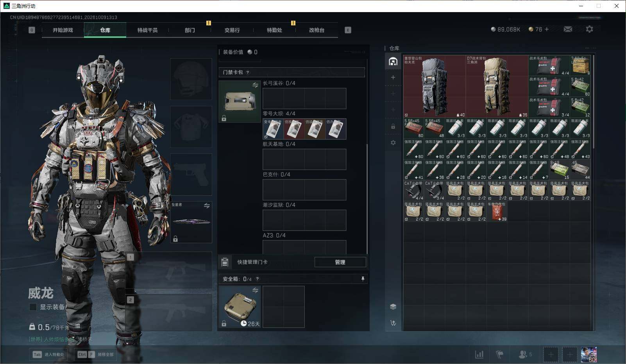Go to the 交易行 tab
The height and width of the screenshot is (364, 626).
pos(232,30)
